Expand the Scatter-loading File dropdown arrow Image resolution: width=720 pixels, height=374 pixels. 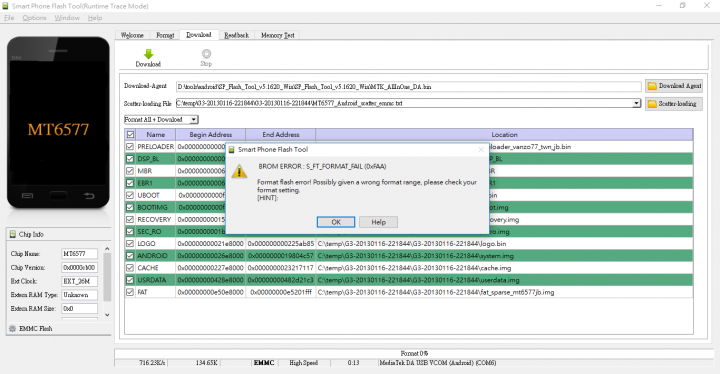click(x=636, y=103)
